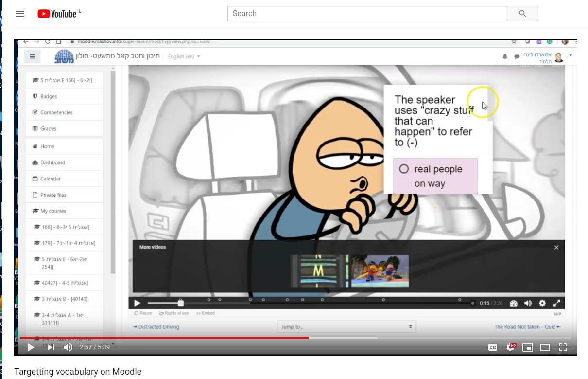Viewport: 588px width, 379px height.
Task: Skip to the next YouTube video
Action: (x=51, y=347)
